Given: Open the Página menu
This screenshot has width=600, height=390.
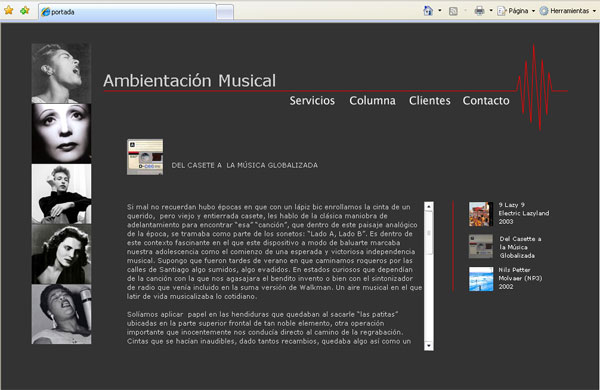Looking at the screenshot, I should (516, 11).
